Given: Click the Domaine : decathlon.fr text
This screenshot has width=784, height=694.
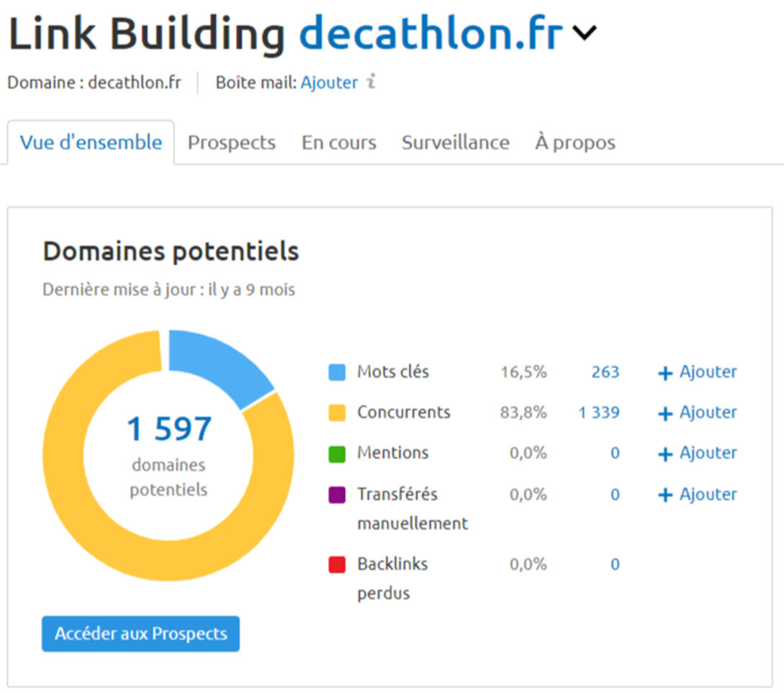Looking at the screenshot, I should (94, 83).
